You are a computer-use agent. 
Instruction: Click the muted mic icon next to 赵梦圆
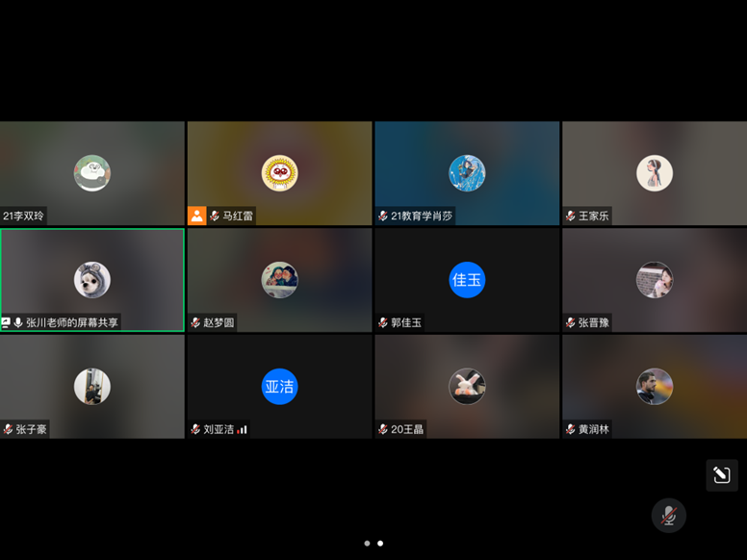click(x=195, y=323)
